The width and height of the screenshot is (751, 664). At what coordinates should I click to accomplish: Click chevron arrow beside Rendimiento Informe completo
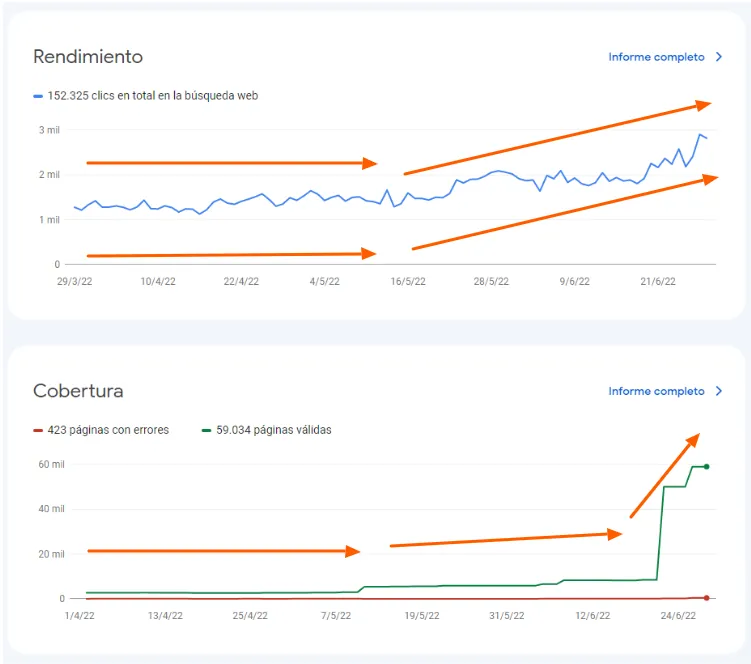click(x=718, y=57)
